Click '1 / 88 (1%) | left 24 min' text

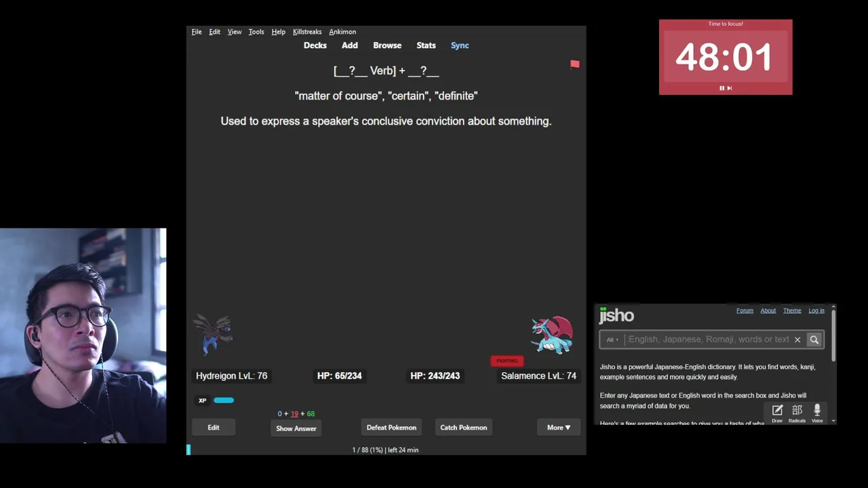385,450
